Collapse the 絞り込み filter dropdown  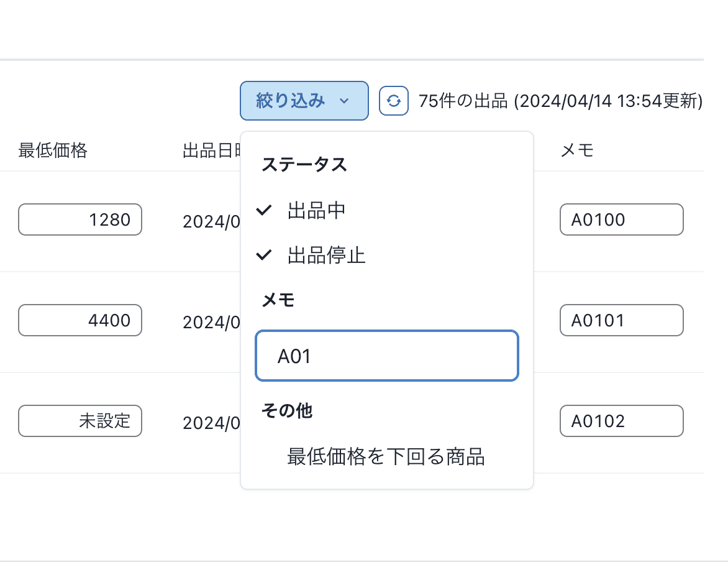(x=304, y=101)
